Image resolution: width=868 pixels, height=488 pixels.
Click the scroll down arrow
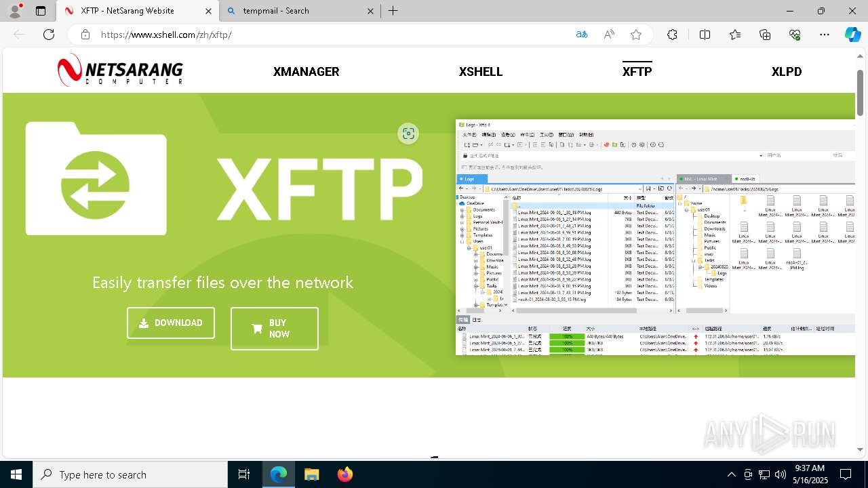pos(861,449)
